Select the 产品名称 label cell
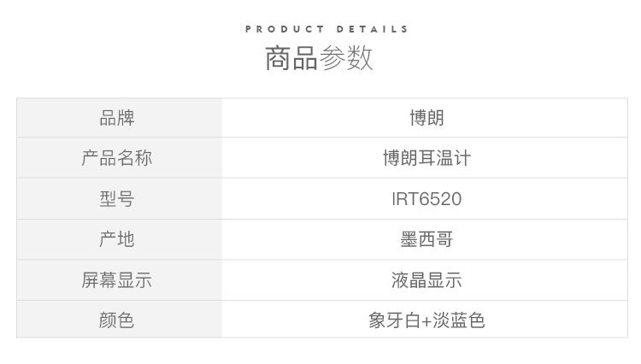This screenshot has height=364, width=641. click(x=117, y=158)
